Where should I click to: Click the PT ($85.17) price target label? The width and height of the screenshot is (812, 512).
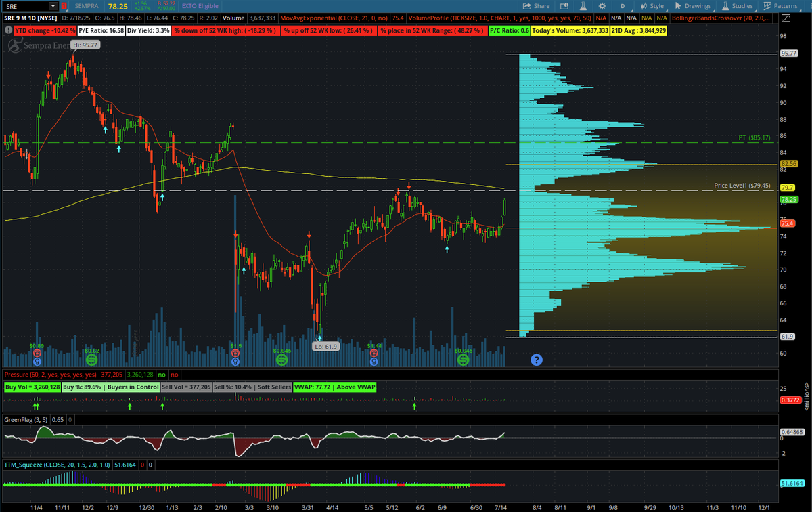pyautogui.click(x=754, y=137)
